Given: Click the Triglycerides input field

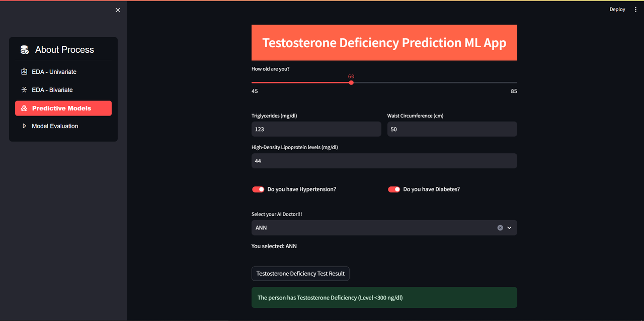Looking at the screenshot, I should pos(316,129).
